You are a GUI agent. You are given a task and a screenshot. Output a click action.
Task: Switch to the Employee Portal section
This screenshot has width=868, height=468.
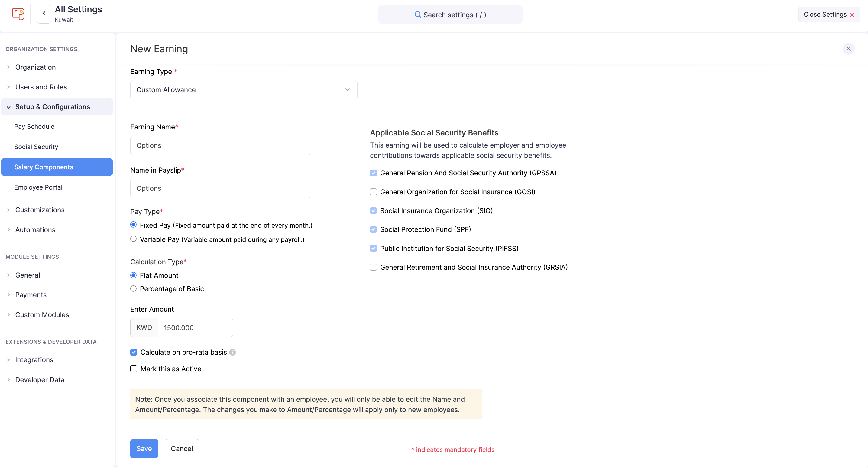[x=38, y=187]
